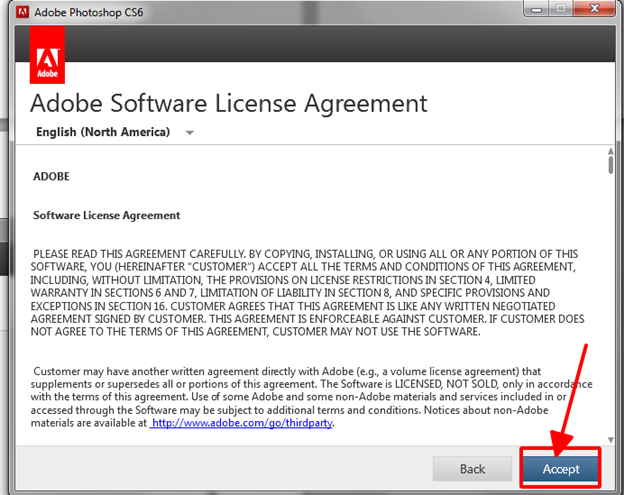Image resolution: width=624 pixels, height=495 pixels.
Task: Click the Photoshop icon in the title bar
Action: tap(18, 14)
